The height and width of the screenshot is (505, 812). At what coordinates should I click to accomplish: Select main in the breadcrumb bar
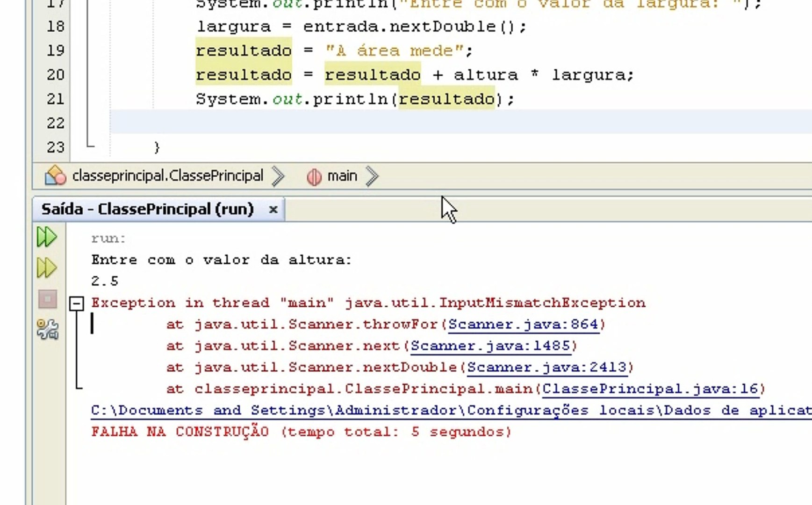[x=343, y=176]
